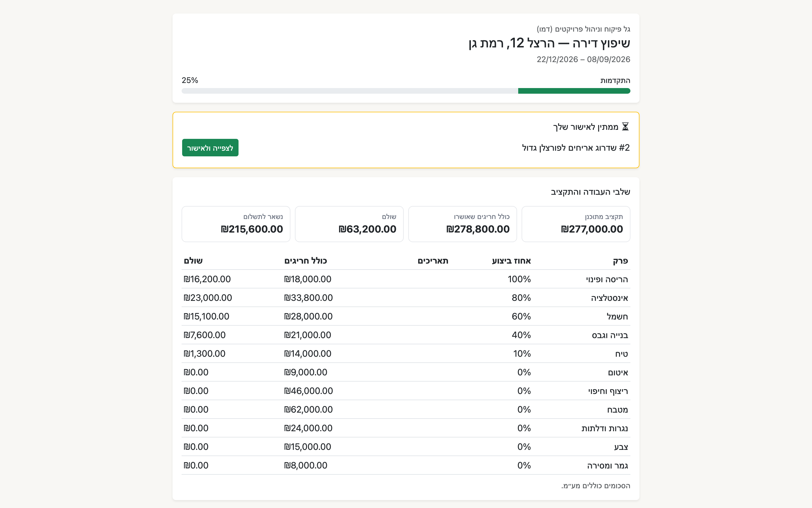Select the נגרות ודלתות row name

(605, 428)
